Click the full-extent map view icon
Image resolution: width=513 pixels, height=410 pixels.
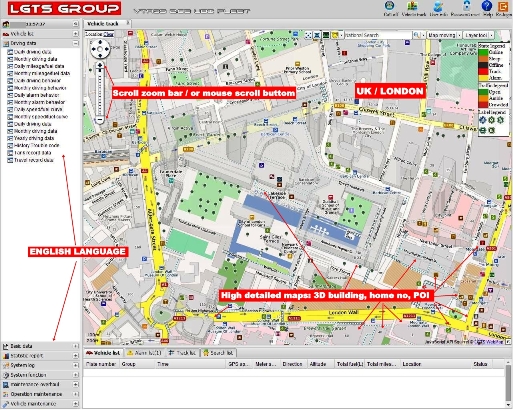coord(308,35)
